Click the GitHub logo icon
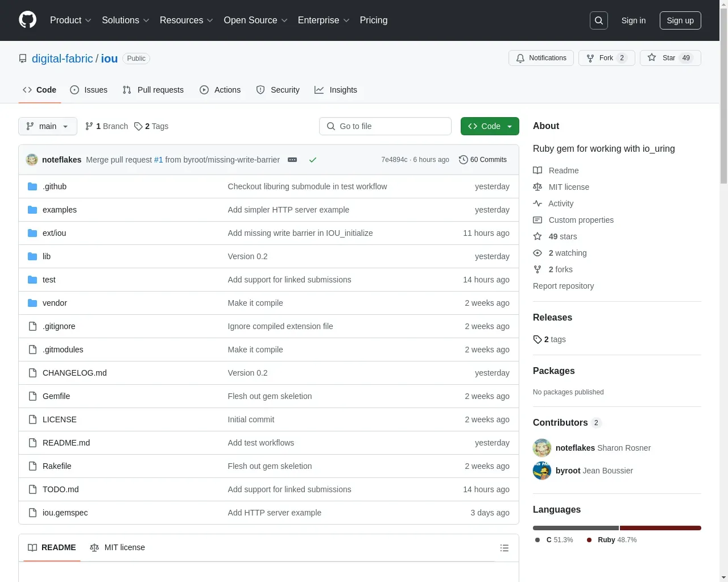The image size is (728, 582). (27, 20)
